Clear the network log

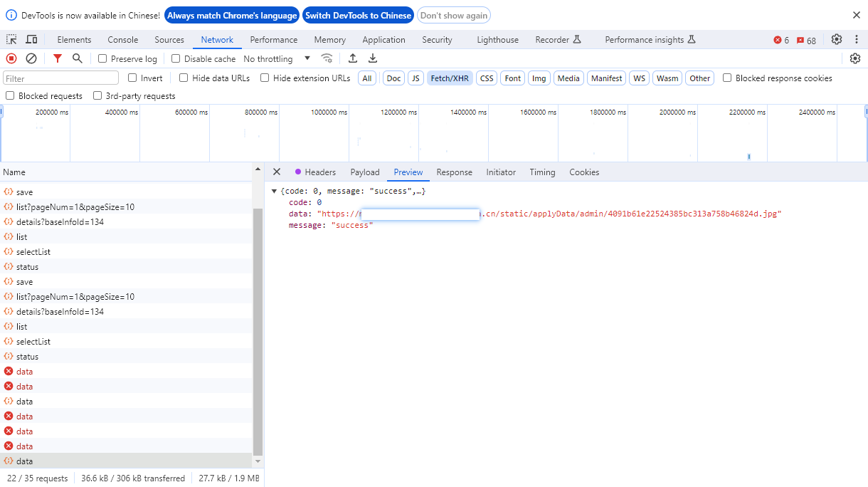coord(31,58)
